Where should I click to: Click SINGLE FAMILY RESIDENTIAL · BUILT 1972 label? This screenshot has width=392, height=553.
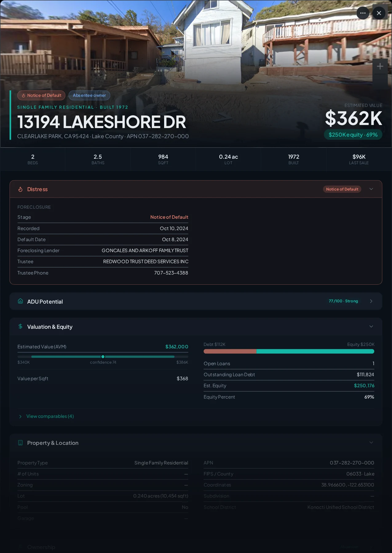pos(73,107)
